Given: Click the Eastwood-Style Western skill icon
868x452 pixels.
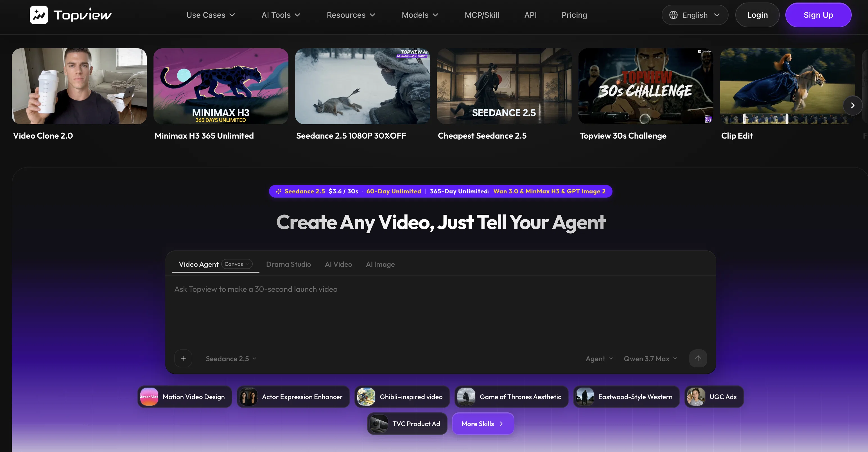Looking at the screenshot, I should [x=585, y=397].
